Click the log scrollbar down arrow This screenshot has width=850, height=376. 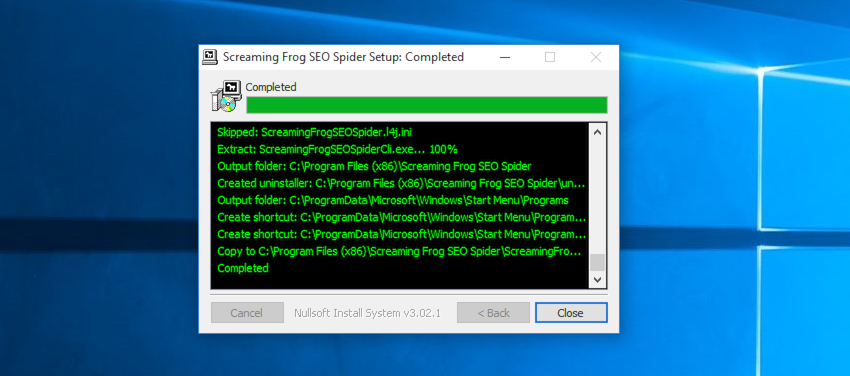pyautogui.click(x=597, y=280)
